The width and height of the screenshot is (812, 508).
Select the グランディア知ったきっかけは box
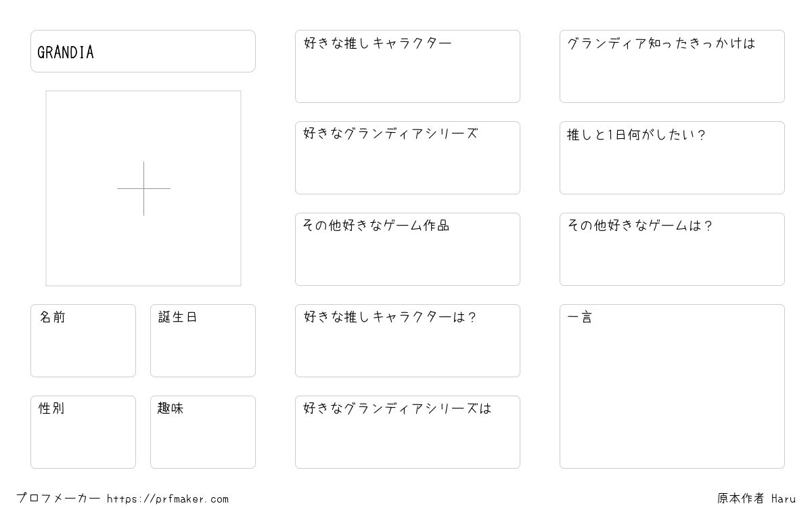click(x=672, y=66)
